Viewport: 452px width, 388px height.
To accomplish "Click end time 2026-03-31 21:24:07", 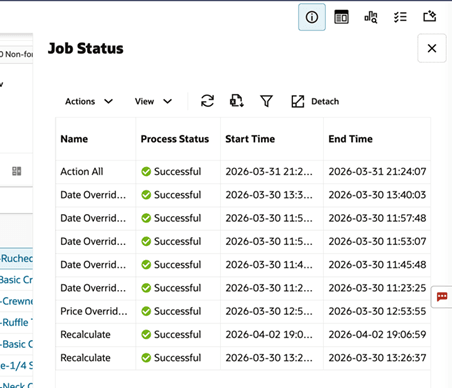I will [x=377, y=172].
